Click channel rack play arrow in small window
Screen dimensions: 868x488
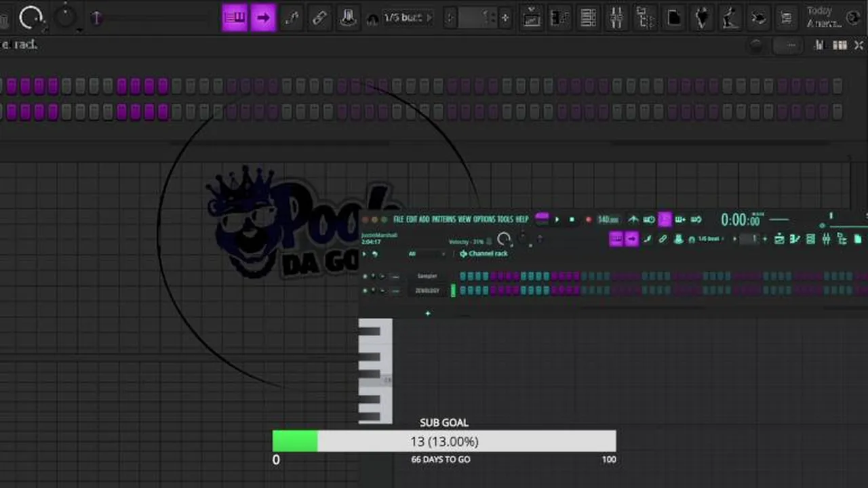coord(364,253)
